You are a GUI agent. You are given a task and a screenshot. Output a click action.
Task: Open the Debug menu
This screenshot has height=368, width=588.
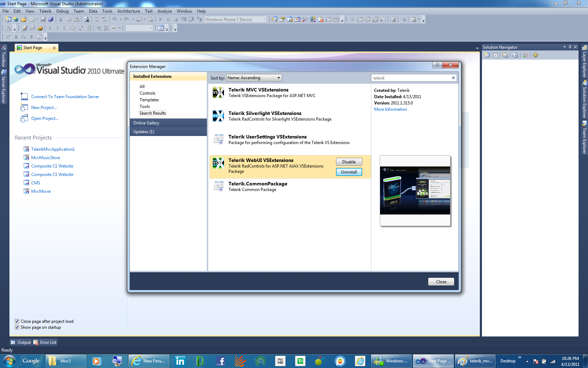pyautogui.click(x=62, y=11)
